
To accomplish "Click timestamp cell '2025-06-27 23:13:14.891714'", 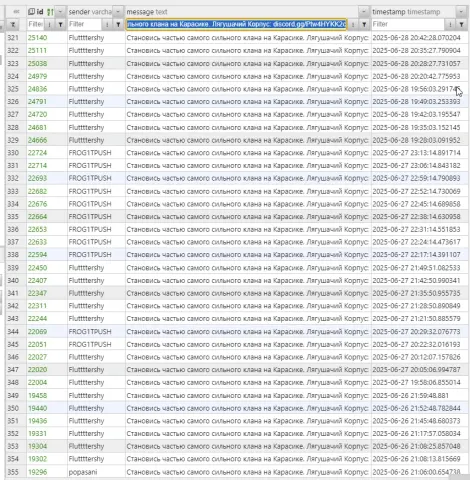I will tap(420, 153).
